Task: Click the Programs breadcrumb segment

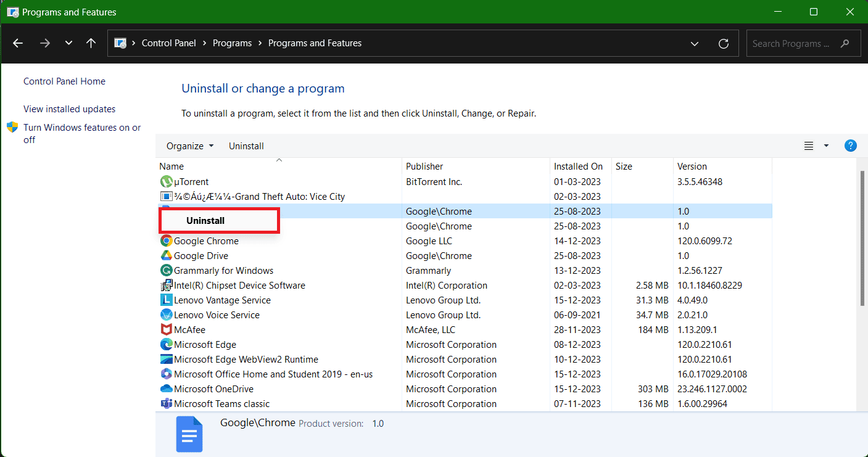Action: 232,43
